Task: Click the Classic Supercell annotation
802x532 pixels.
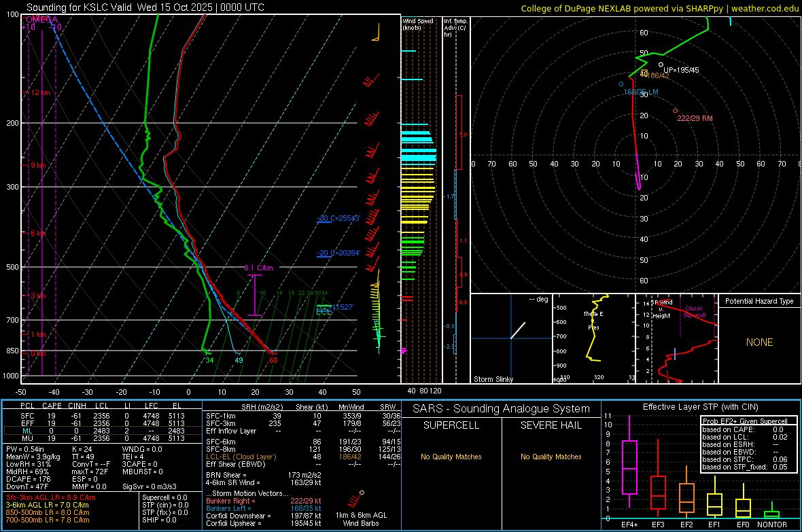Action: (x=694, y=312)
